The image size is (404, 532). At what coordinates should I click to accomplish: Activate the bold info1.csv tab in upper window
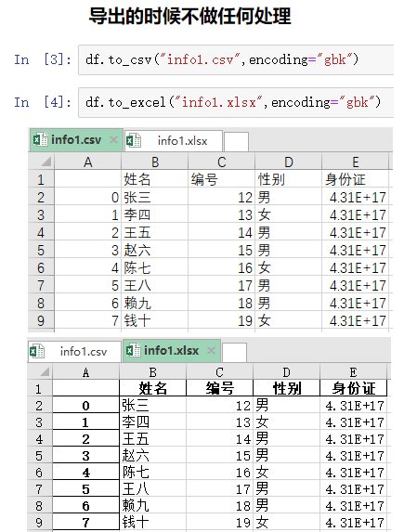pyautogui.click(x=76, y=140)
